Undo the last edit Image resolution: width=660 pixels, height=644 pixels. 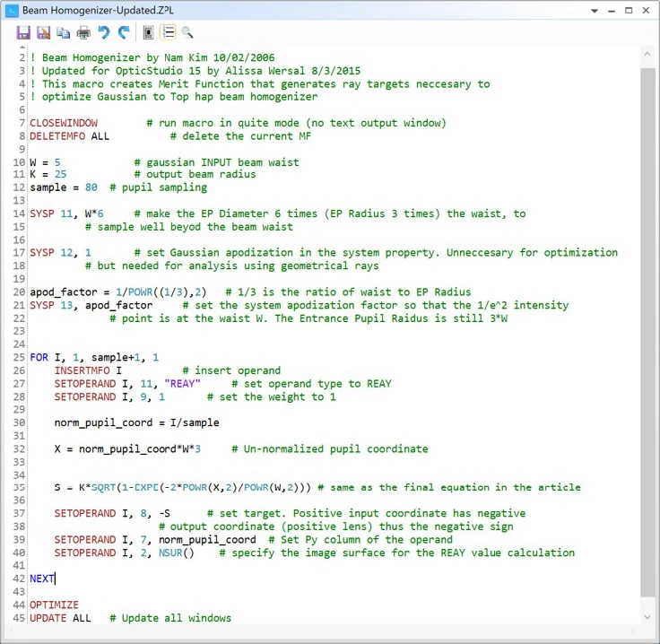click(x=104, y=33)
